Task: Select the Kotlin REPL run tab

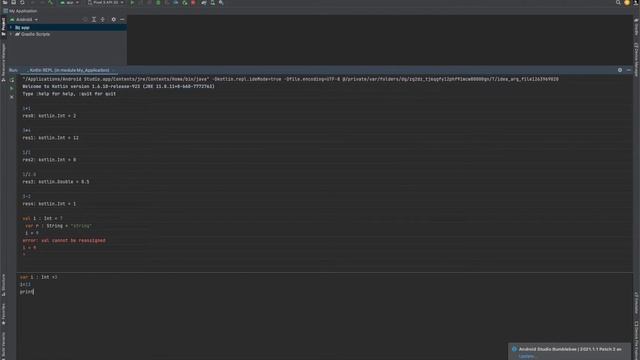Action: tap(69, 70)
